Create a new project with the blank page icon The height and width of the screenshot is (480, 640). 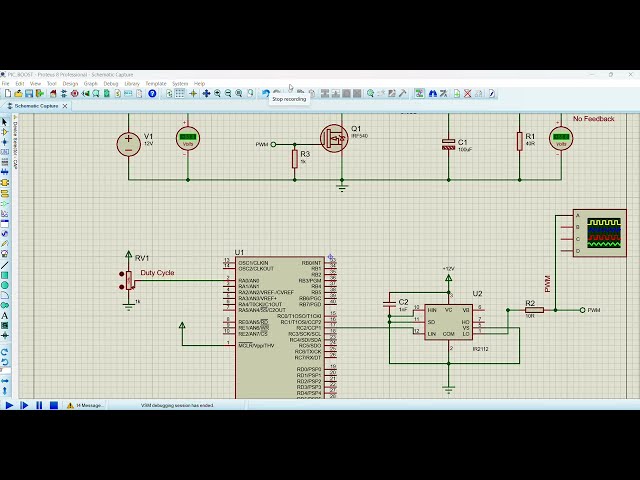point(8,94)
